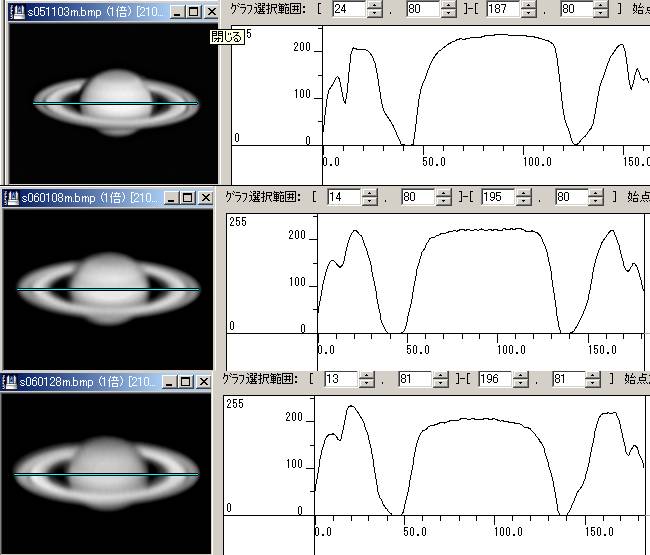Decrease the end Y value after 187
This screenshot has height=555, width=650.
click(601, 13)
